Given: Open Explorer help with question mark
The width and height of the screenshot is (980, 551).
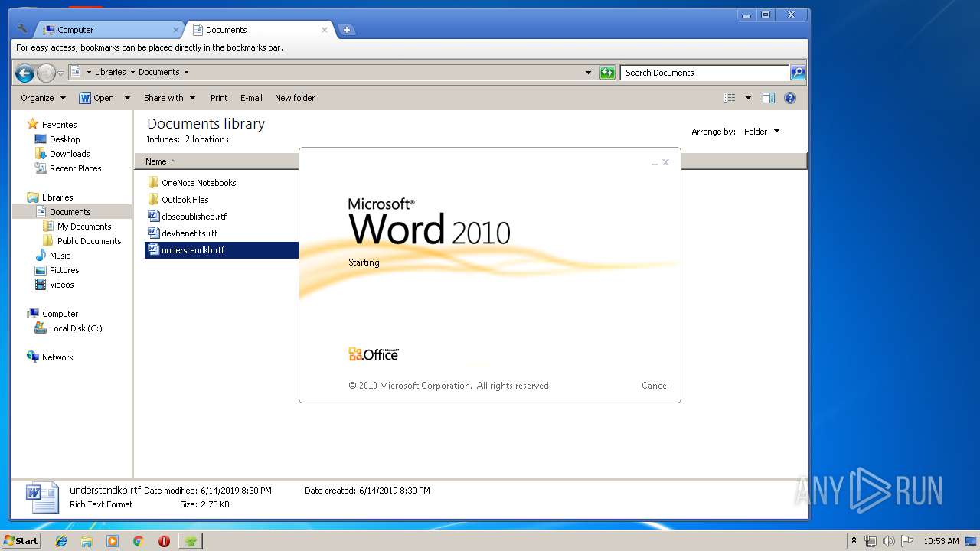Looking at the screenshot, I should pos(790,98).
